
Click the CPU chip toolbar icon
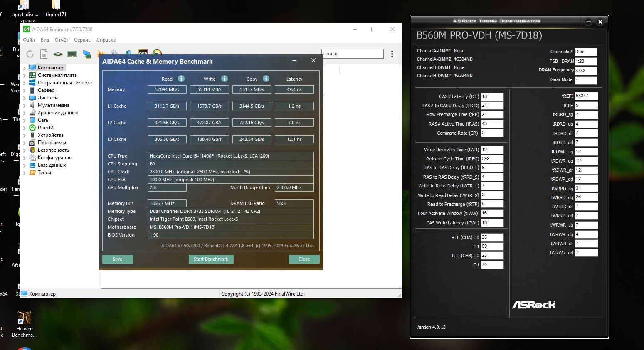point(58,54)
